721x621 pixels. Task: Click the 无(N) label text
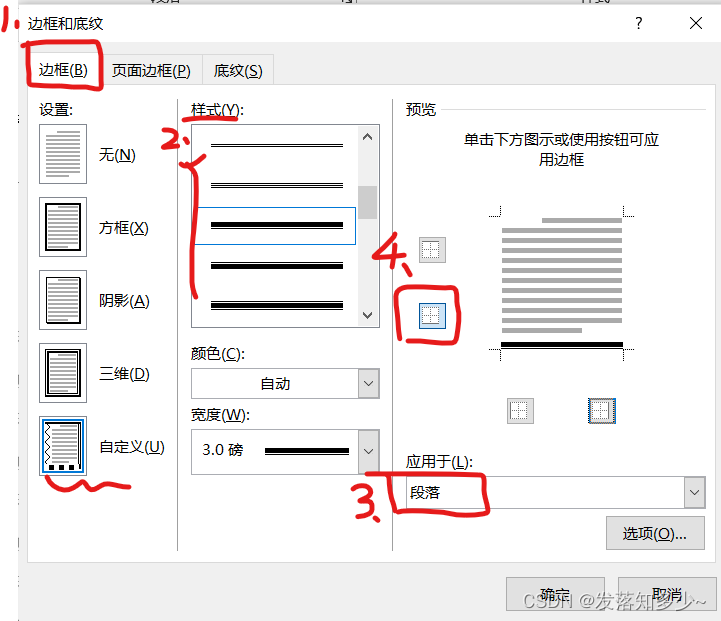click(x=117, y=155)
